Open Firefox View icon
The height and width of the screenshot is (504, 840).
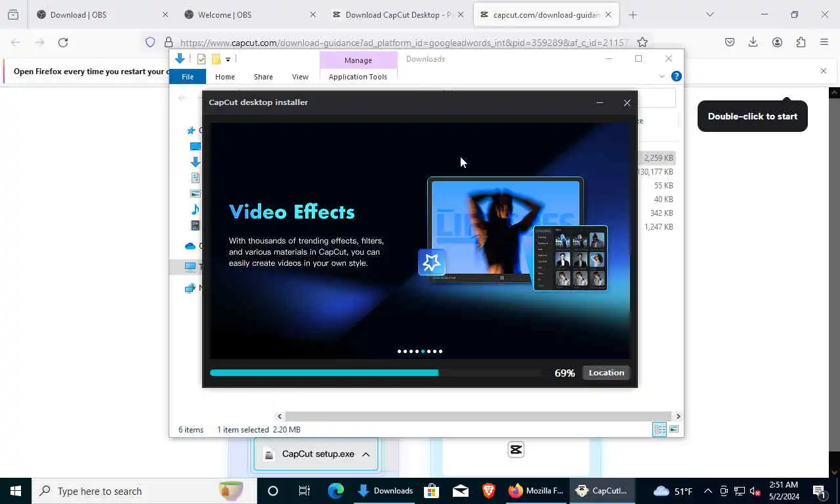click(13, 14)
